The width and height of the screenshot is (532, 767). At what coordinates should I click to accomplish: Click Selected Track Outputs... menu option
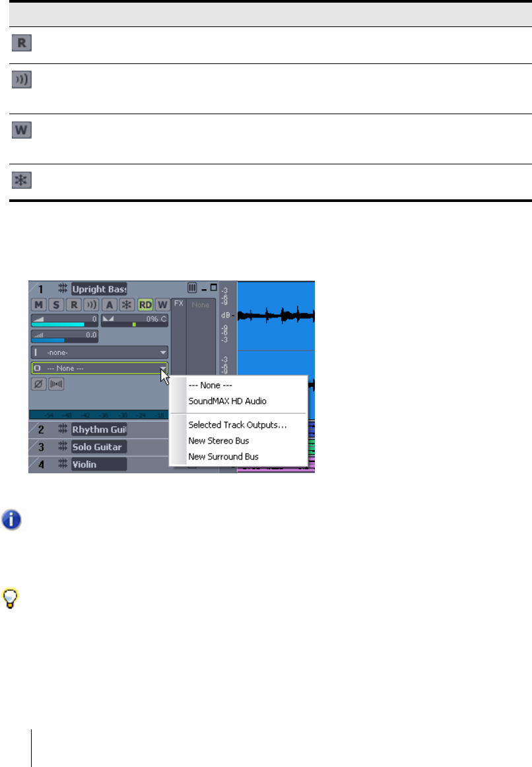(237, 424)
